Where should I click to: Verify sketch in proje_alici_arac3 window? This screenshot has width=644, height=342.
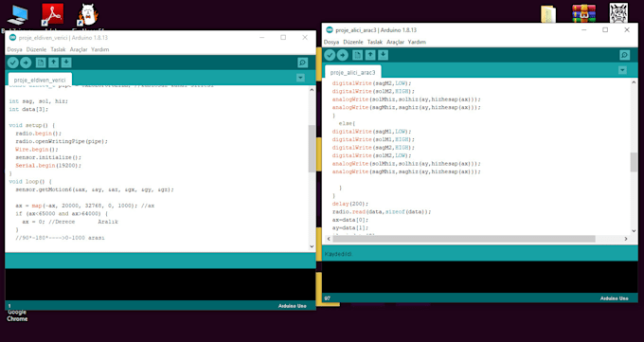330,55
